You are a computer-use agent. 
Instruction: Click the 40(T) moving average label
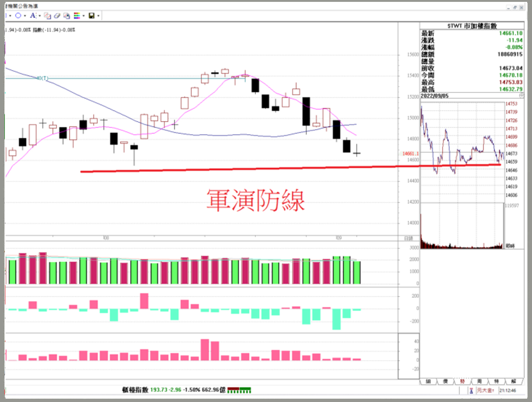(x=42, y=78)
